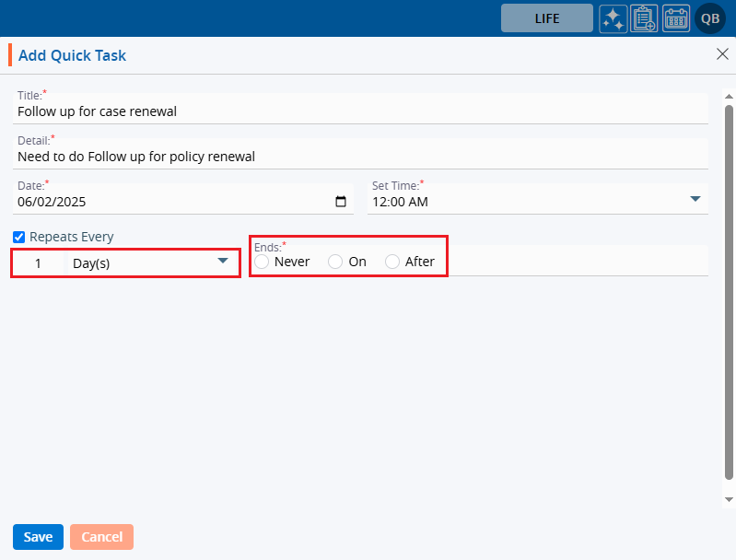Viewport: 736px width, 560px height.
Task: Click the Title input field
Action: [x=359, y=111]
